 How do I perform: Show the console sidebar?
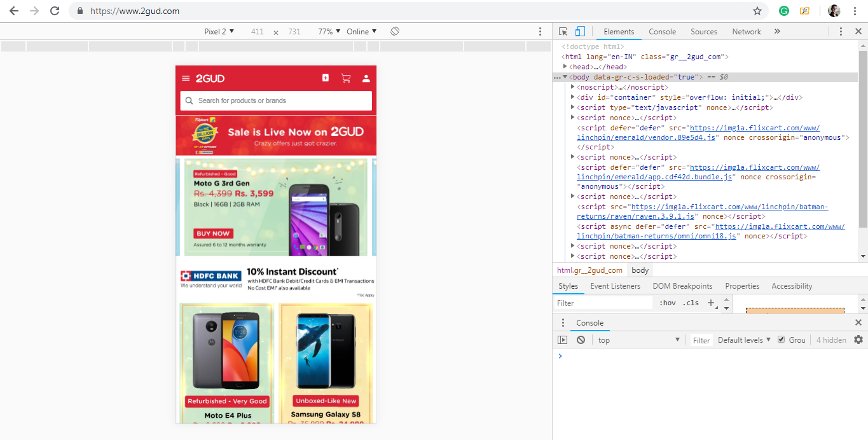point(562,340)
